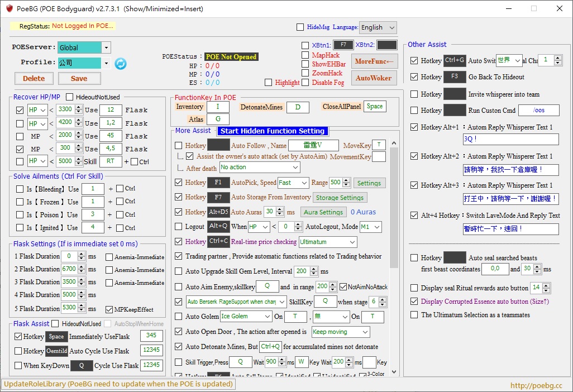
Task: Click Start Hidden Function Setting
Action: tap(273, 131)
